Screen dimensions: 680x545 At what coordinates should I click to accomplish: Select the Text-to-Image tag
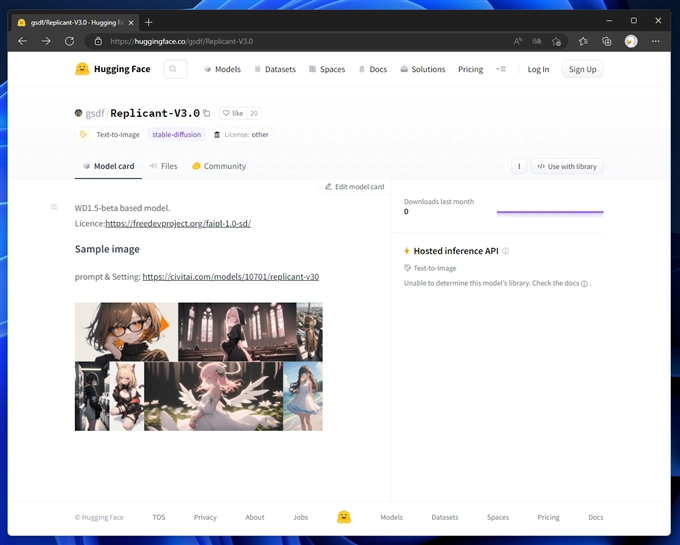(x=109, y=134)
